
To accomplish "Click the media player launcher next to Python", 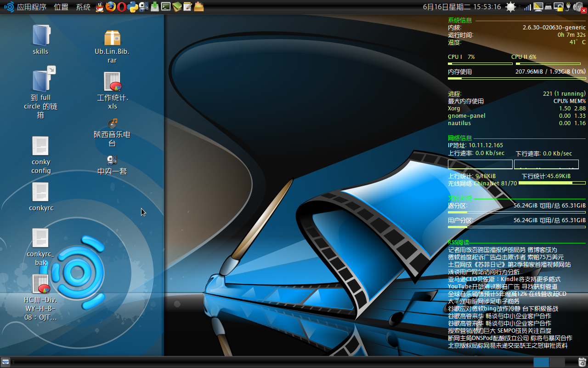I will click(x=144, y=7).
